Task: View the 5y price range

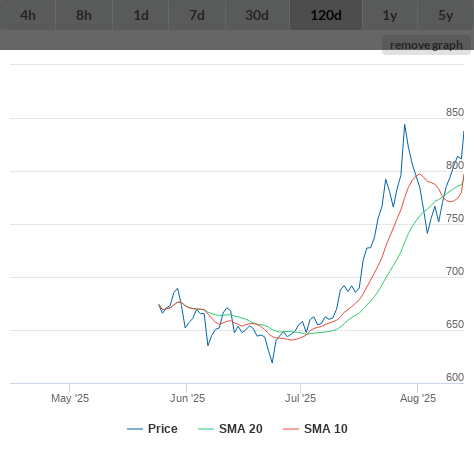Action: tap(446, 15)
